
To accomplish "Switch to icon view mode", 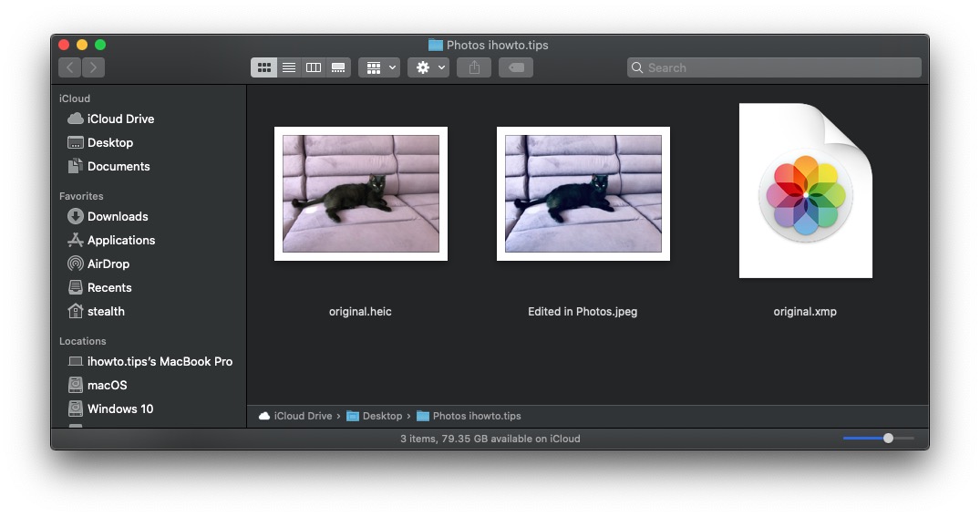I will click(x=264, y=67).
